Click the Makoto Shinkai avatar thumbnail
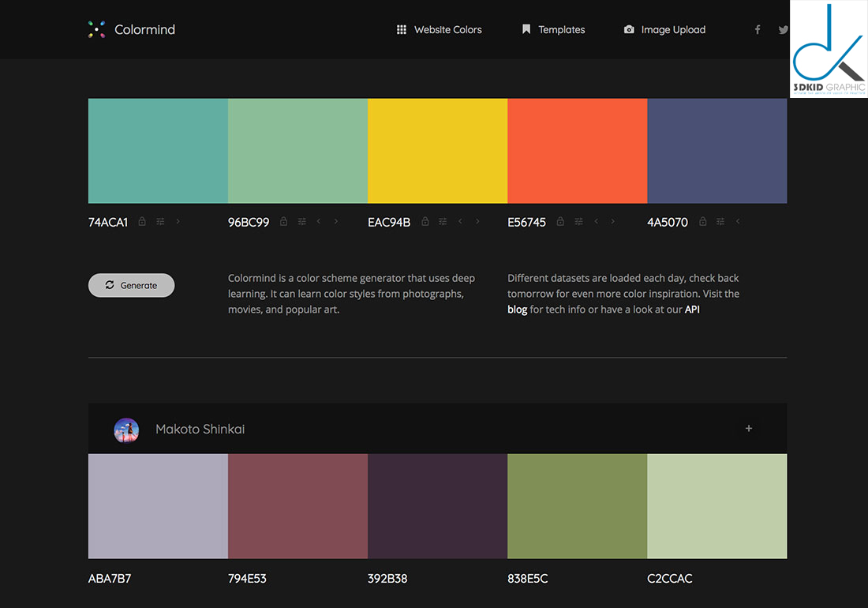This screenshot has width=868, height=608. pos(126,430)
